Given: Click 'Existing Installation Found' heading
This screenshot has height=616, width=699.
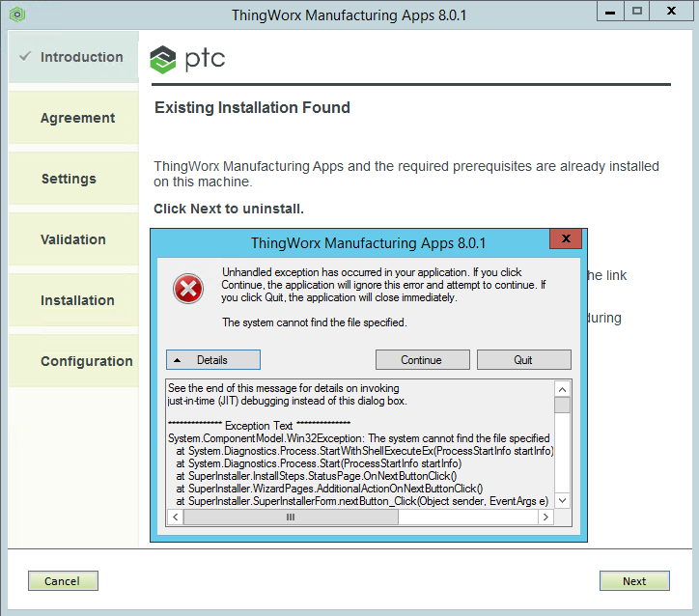Looking at the screenshot, I should (252, 107).
